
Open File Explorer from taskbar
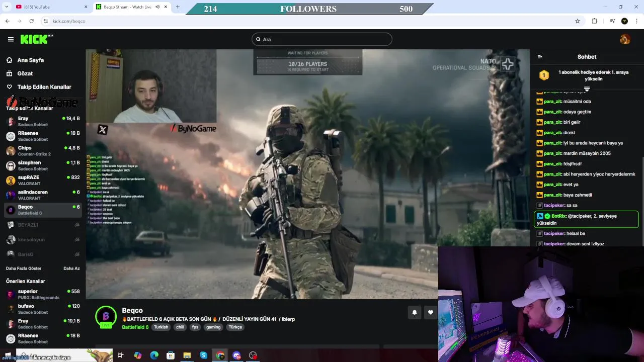point(187,355)
